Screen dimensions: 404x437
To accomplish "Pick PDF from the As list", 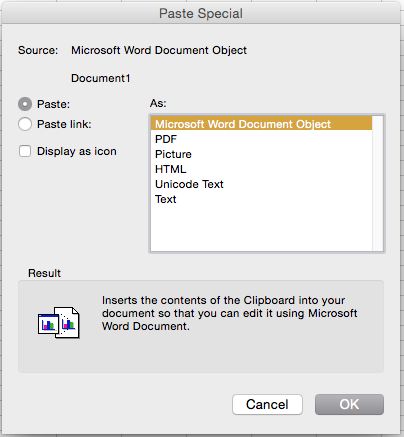I will click(x=261, y=139).
